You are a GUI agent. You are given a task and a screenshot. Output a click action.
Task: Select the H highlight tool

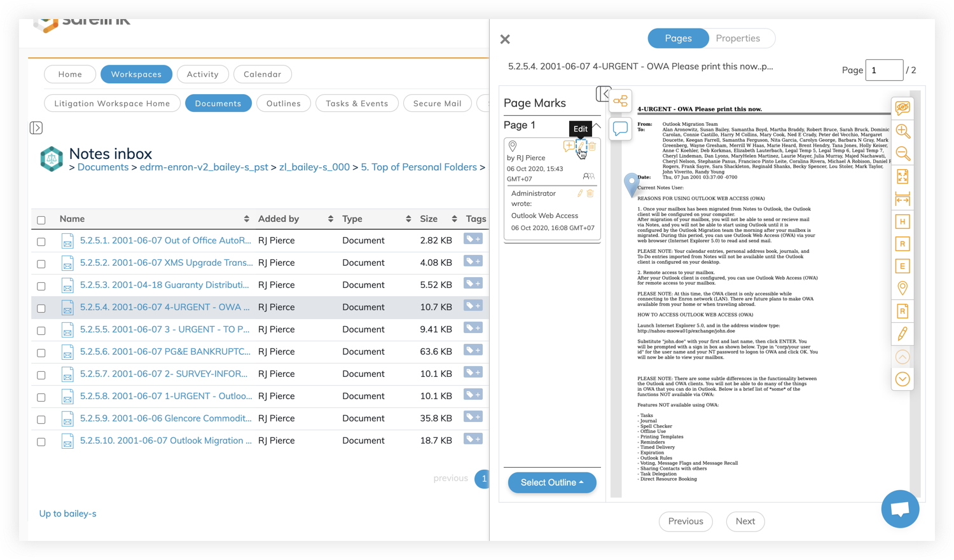tap(902, 222)
